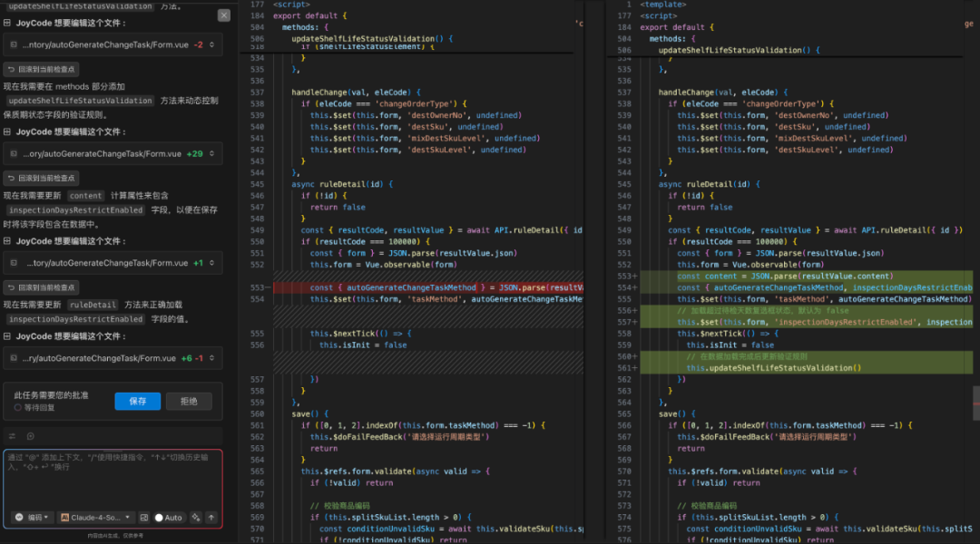The image size is (980, 544).
Task: Toggle the Auto switch in the chat input bar
Action: pos(169,518)
